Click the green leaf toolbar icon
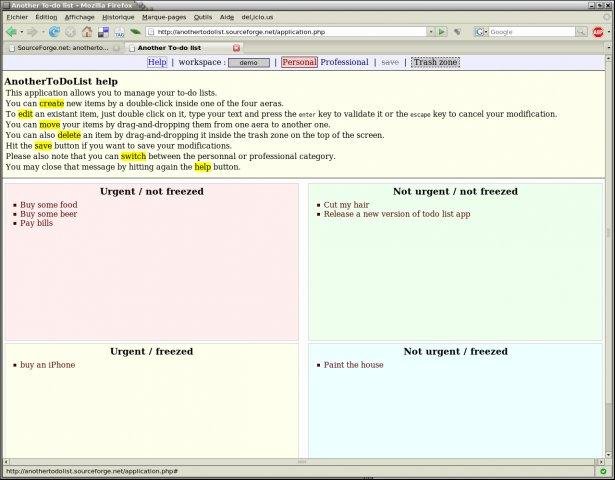This screenshot has width=615, height=480. 135,32
